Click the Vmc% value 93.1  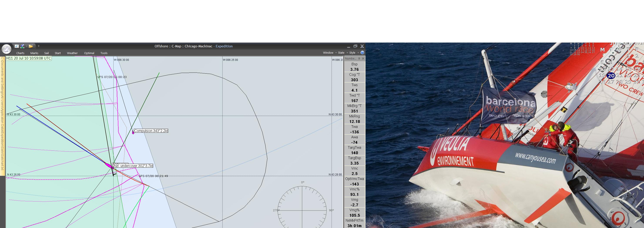[x=354, y=195]
